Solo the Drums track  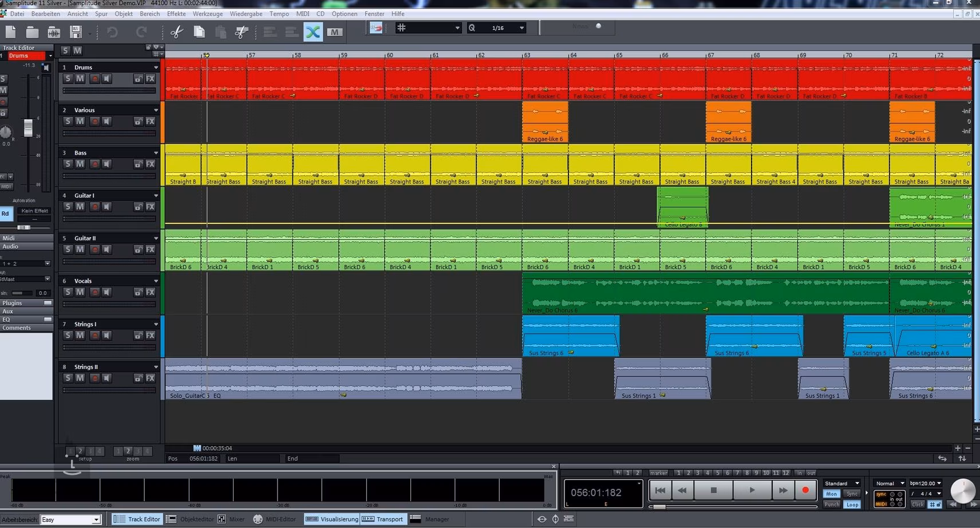[x=68, y=79]
